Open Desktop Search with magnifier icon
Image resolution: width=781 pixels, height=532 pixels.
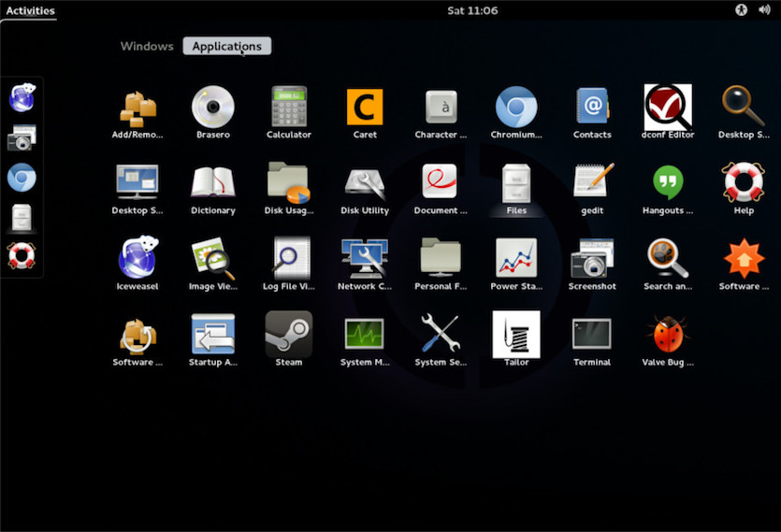744,112
